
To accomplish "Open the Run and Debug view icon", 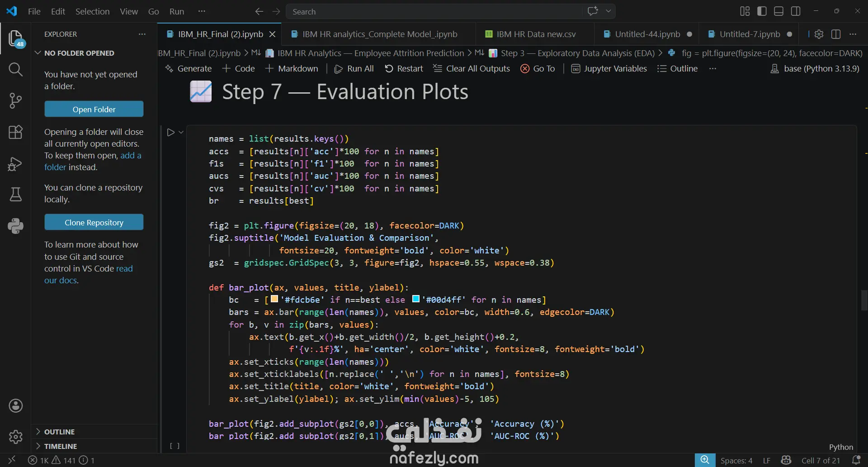I will [x=15, y=163].
